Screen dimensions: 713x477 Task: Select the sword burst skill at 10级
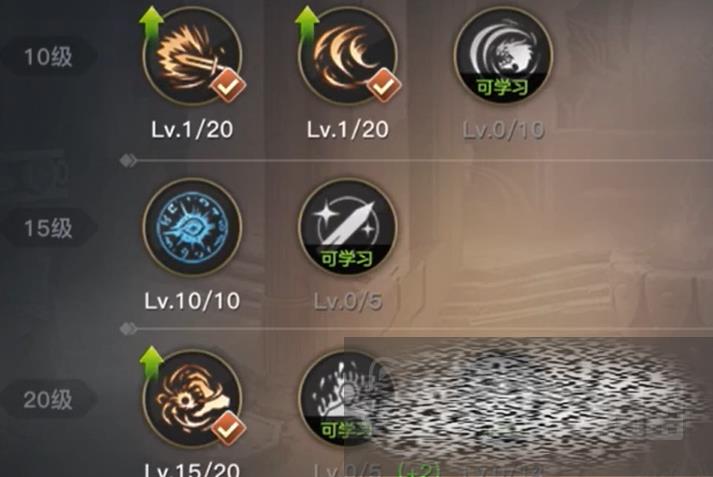tap(192, 56)
